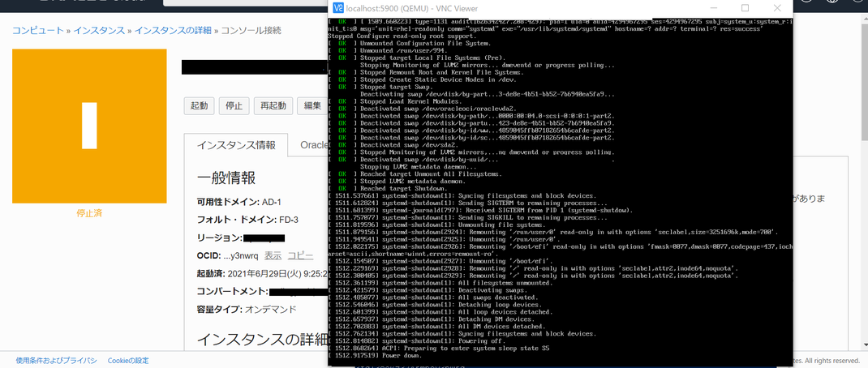Click the 起動 button
Image resolution: width=868 pixels, height=368 pixels.
click(x=200, y=105)
